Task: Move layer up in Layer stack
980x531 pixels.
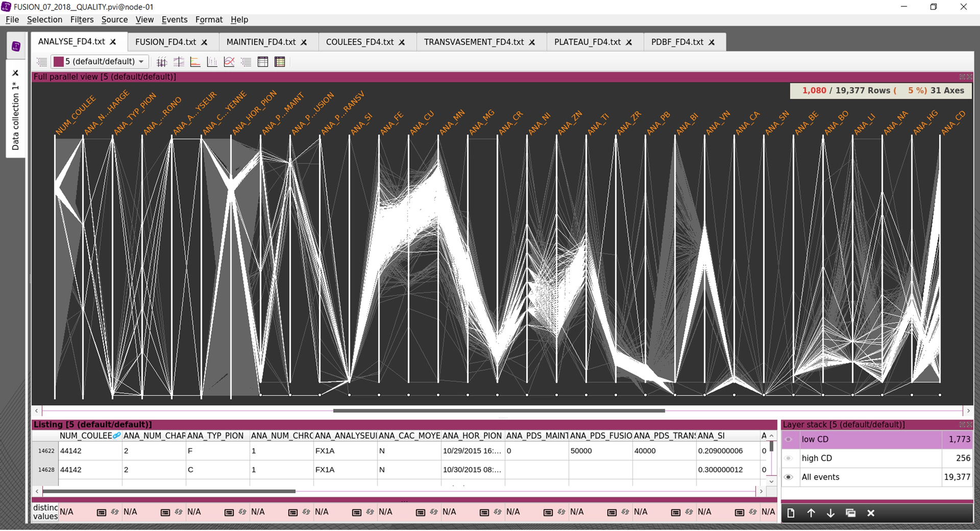Action: pos(811,513)
